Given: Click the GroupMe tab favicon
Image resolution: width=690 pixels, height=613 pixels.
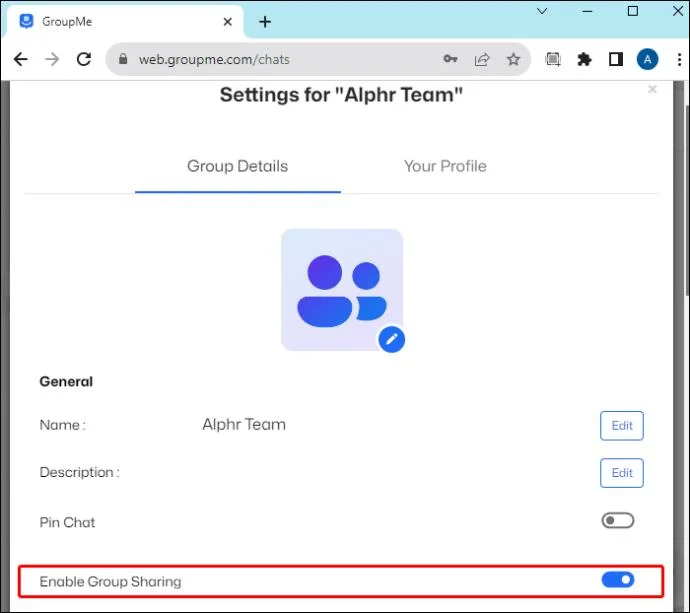Looking at the screenshot, I should click(26, 21).
